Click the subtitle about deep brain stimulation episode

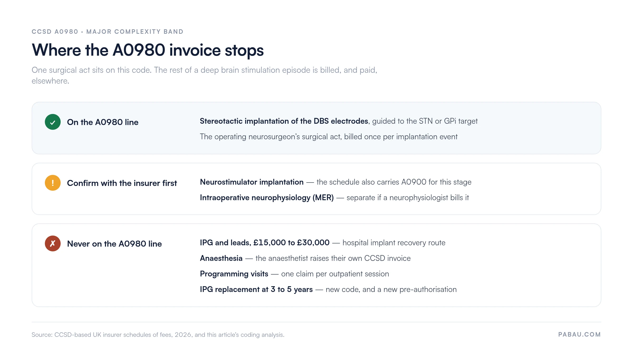[x=204, y=75]
